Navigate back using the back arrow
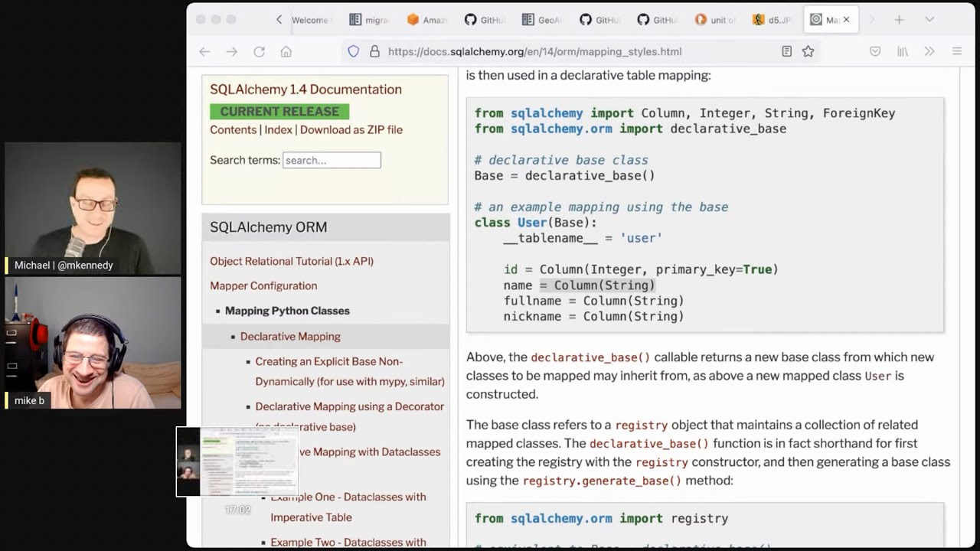This screenshot has width=980, height=551. 204,51
